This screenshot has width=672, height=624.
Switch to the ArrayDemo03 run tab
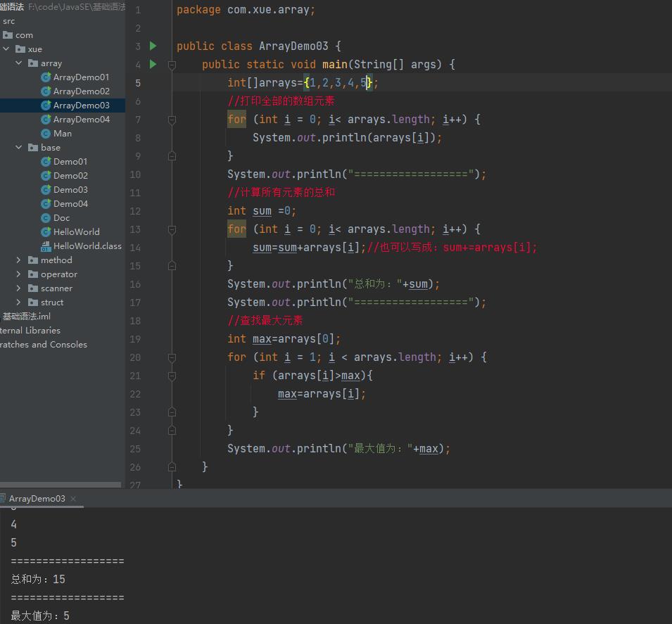(x=37, y=499)
